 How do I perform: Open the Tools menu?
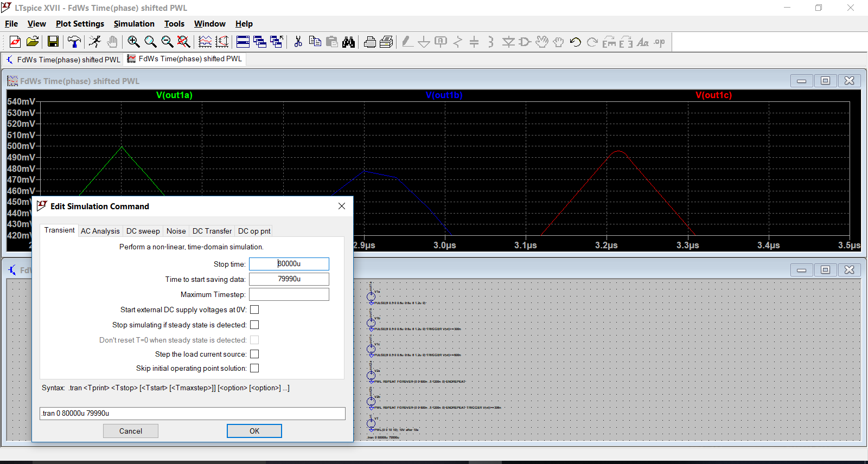[174, 24]
